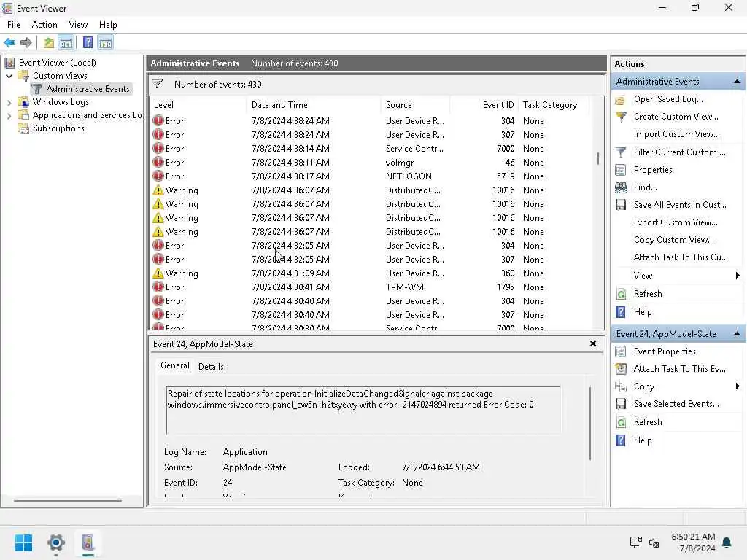747x560 pixels.
Task: Toggle the Show/Hide Action Pane toolbar icon
Action: tap(105, 43)
